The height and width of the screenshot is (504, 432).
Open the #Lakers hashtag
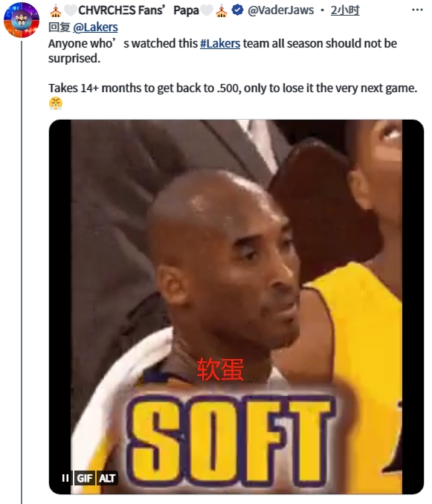tap(220, 43)
